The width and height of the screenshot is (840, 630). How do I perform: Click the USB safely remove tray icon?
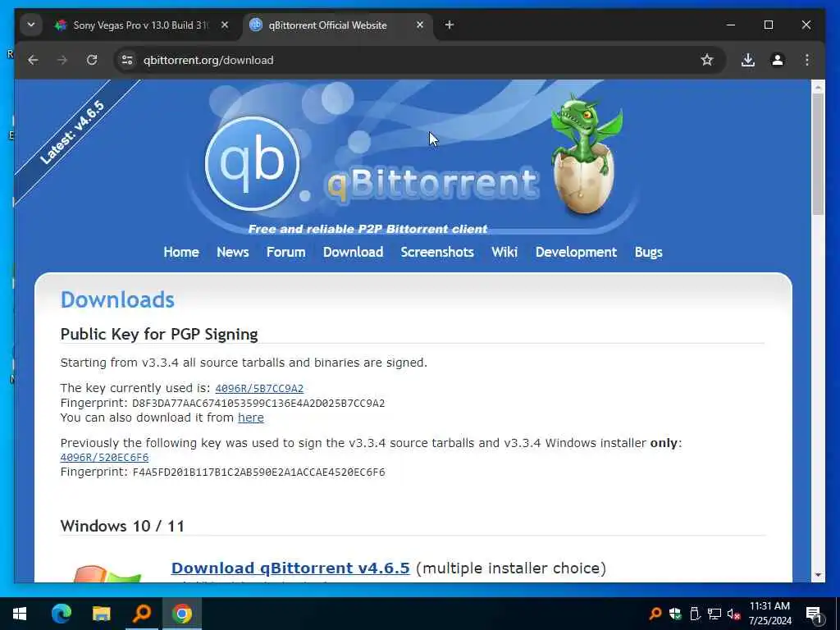[695, 614]
